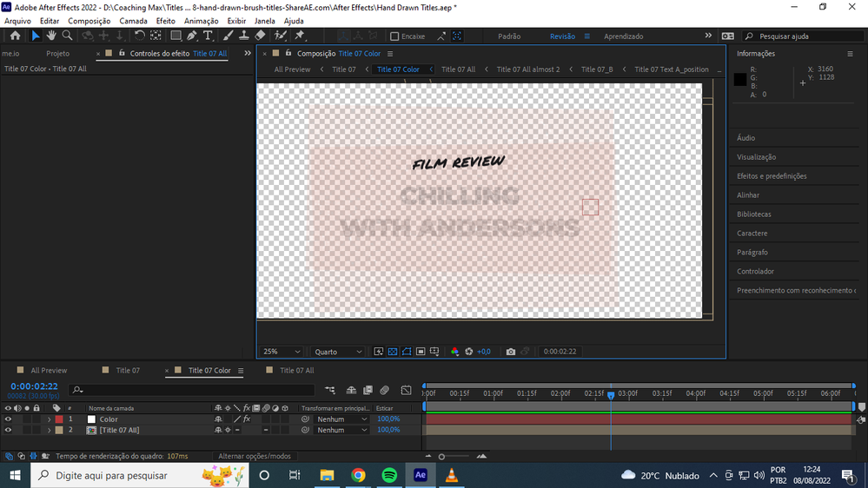Select the Puppet Pin tool
Screen dimensions: 868x488
[300, 36]
